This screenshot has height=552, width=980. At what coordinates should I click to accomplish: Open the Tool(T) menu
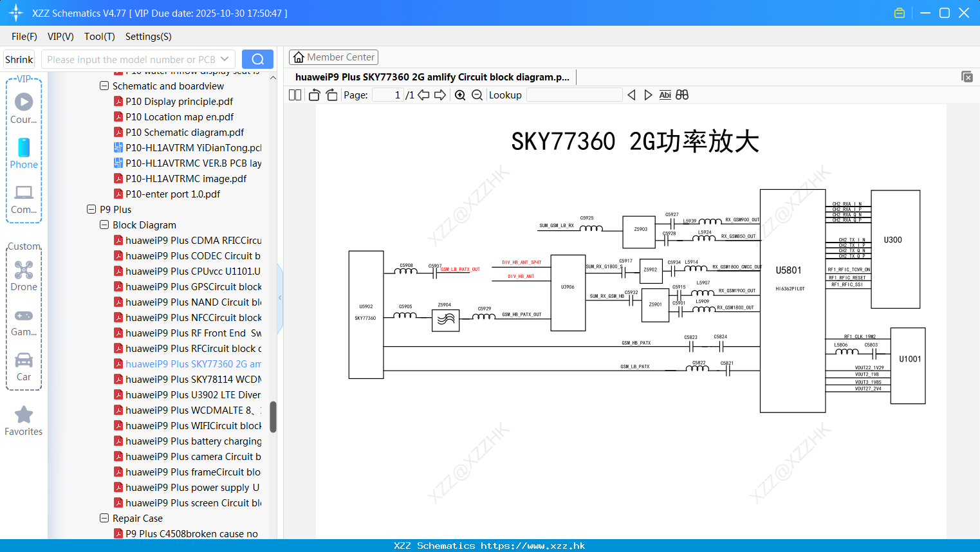click(100, 37)
